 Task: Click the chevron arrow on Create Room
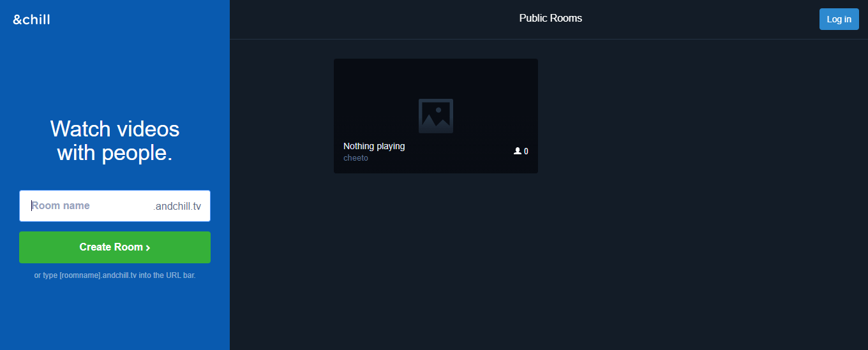(148, 248)
